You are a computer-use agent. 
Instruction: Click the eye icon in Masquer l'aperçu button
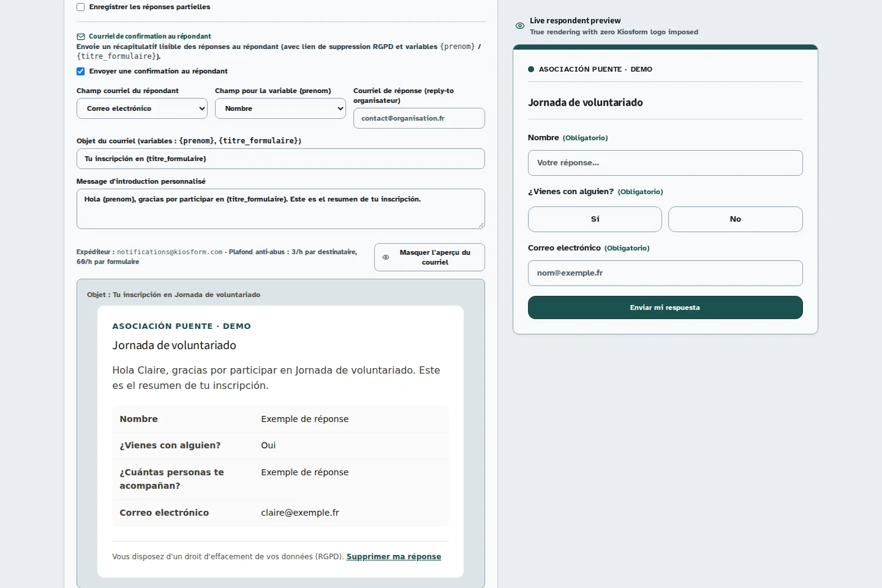tap(386, 257)
